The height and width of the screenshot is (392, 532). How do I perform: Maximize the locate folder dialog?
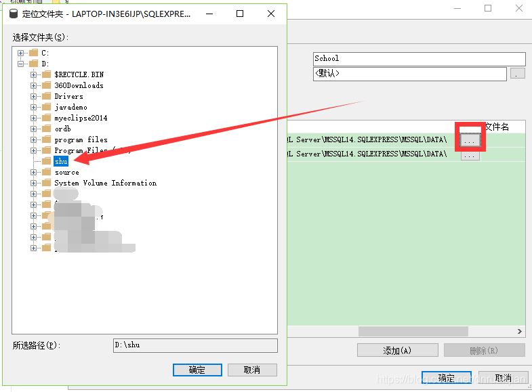click(x=240, y=14)
